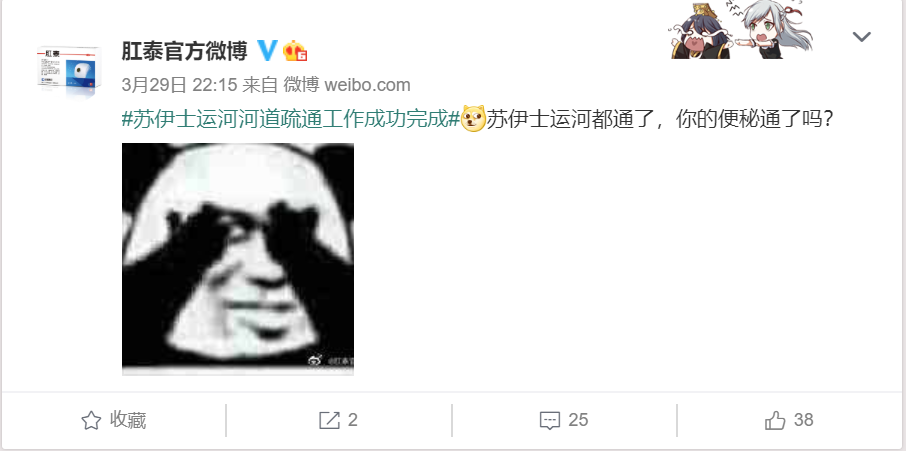Click the star favorite icon

pyautogui.click(x=91, y=420)
